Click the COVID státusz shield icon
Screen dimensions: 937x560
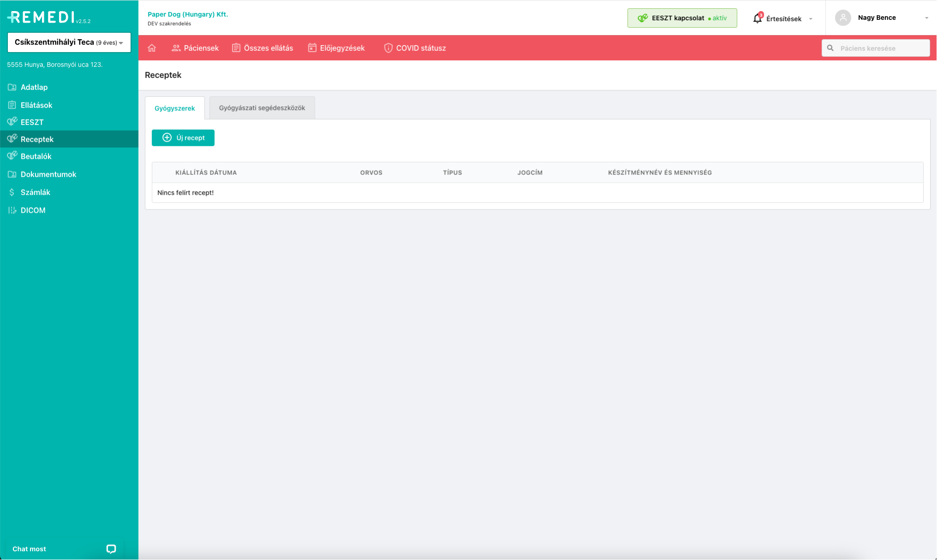coord(388,48)
